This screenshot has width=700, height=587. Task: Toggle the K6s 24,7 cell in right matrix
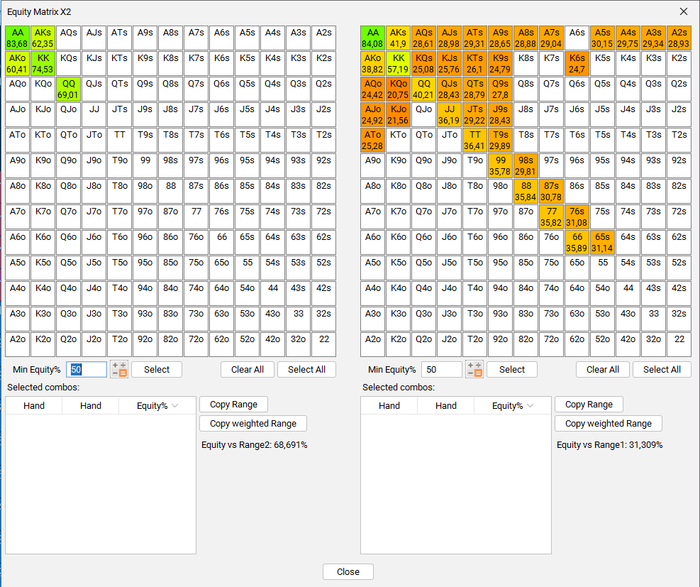577,63
